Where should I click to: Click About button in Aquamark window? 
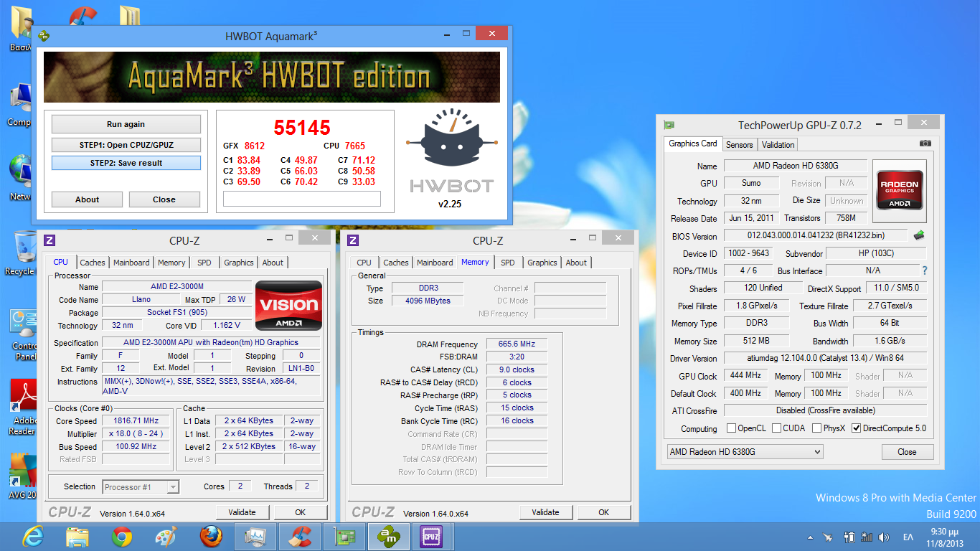88,199
